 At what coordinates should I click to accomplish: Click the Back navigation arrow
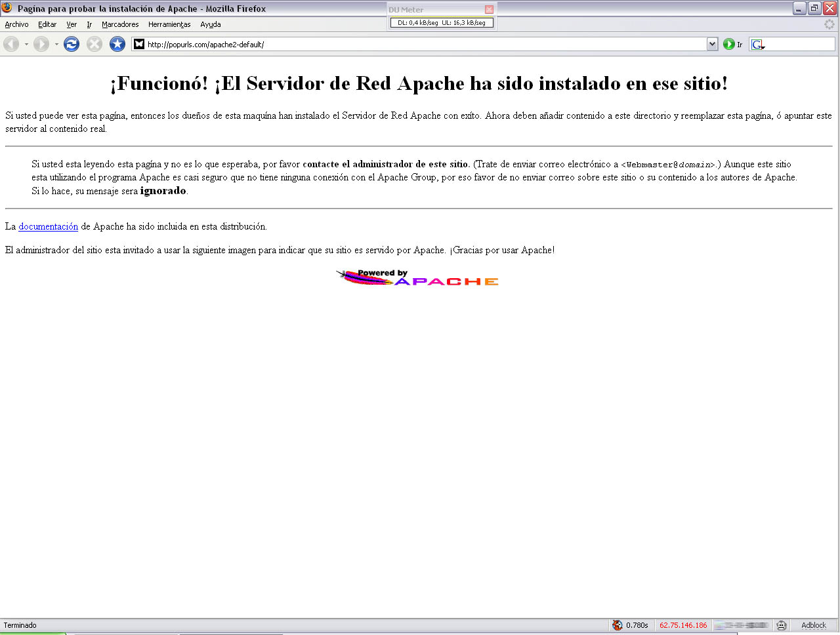pos(11,44)
